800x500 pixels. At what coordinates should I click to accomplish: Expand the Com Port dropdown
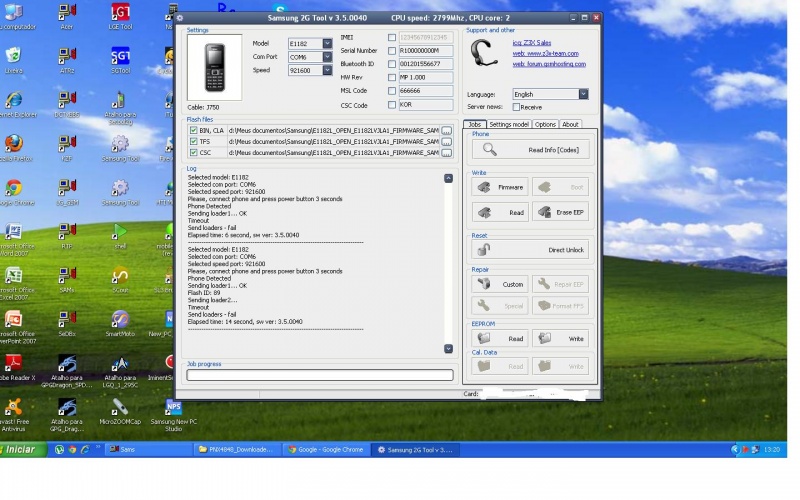point(328,57)
